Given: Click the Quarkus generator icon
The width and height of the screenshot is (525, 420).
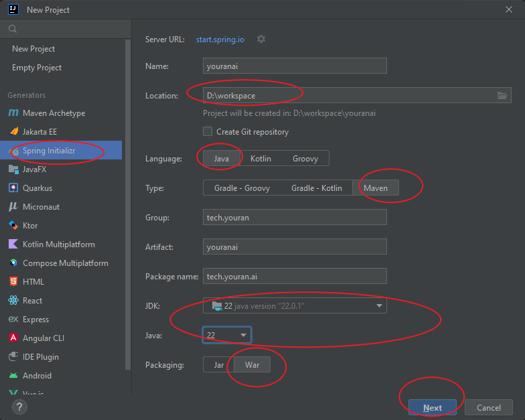Looking at the screenshot, I should click(x=13, y=188).
